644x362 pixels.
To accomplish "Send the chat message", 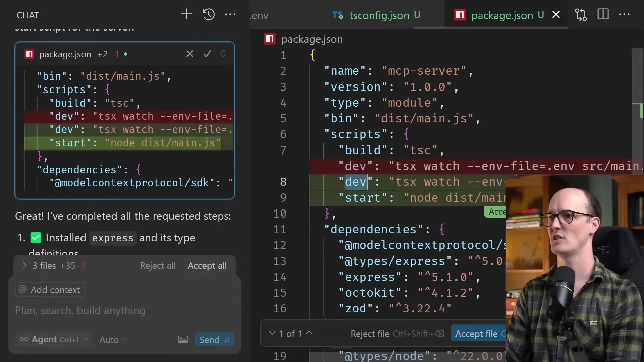I will click(x=214, y=340).
